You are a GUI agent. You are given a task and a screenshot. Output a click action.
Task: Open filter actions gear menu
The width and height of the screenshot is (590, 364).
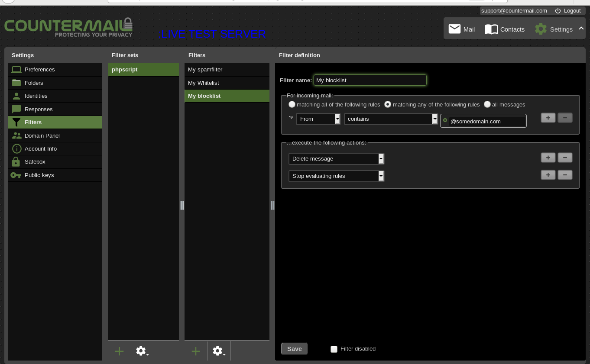(x=219, y=351)
